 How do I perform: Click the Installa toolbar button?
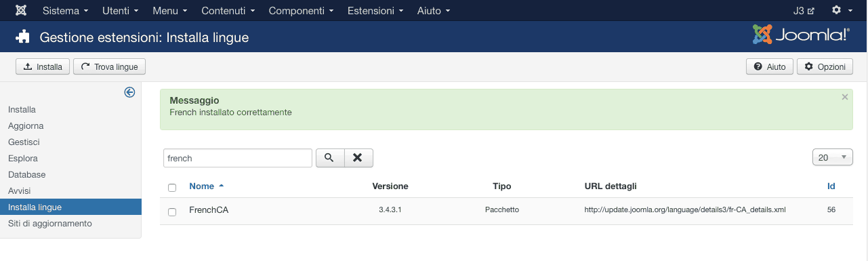pyautogui.click(x=43, y=66)
